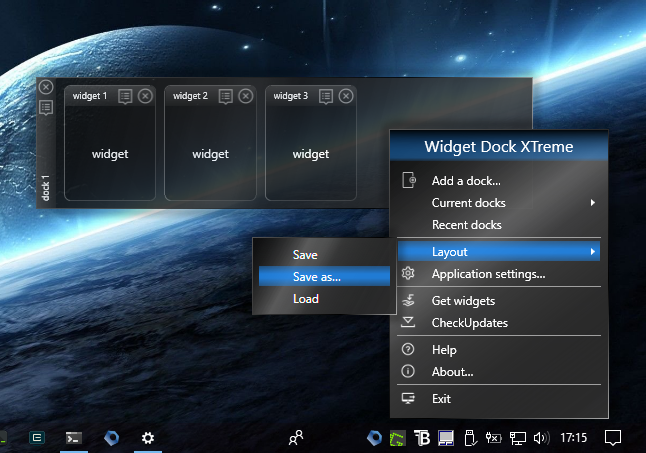646x453 pixels.
Task: Close dock 1 with its X icon
Action: click(x=46, y=87)
